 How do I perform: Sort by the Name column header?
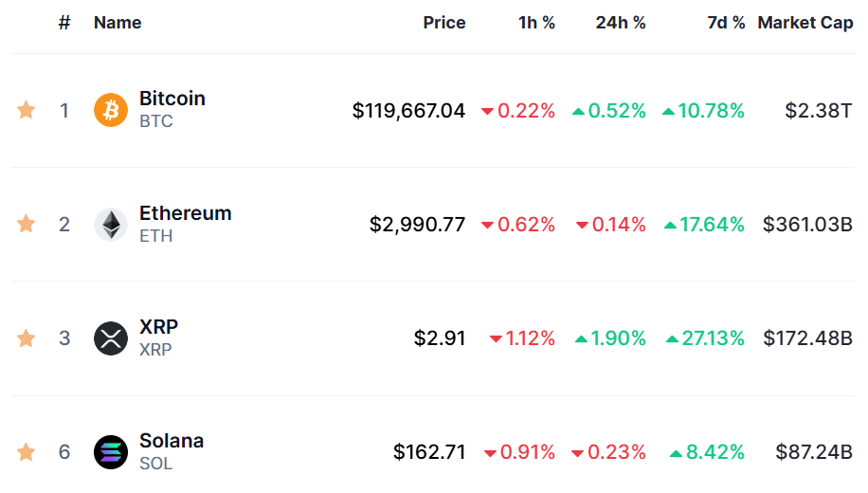coord(118,23)
